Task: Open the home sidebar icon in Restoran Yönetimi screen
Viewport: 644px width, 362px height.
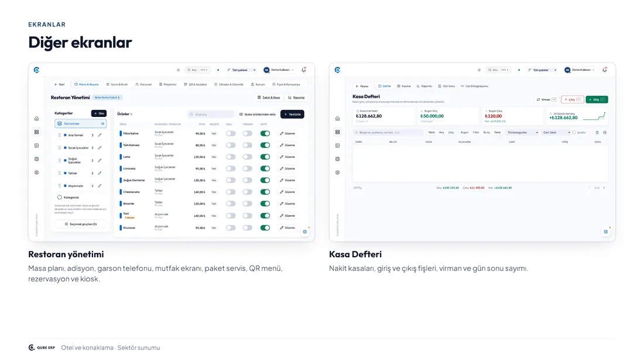Action: click(36, 119)
